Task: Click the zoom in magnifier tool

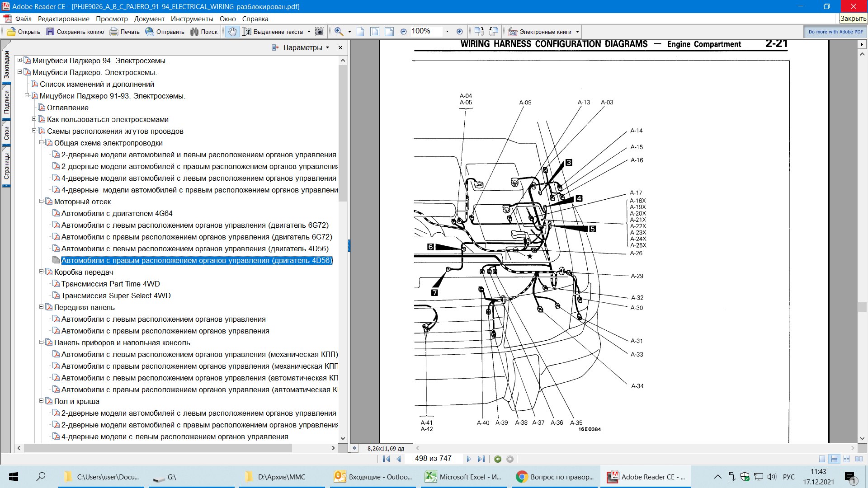Action: [339, 32]
